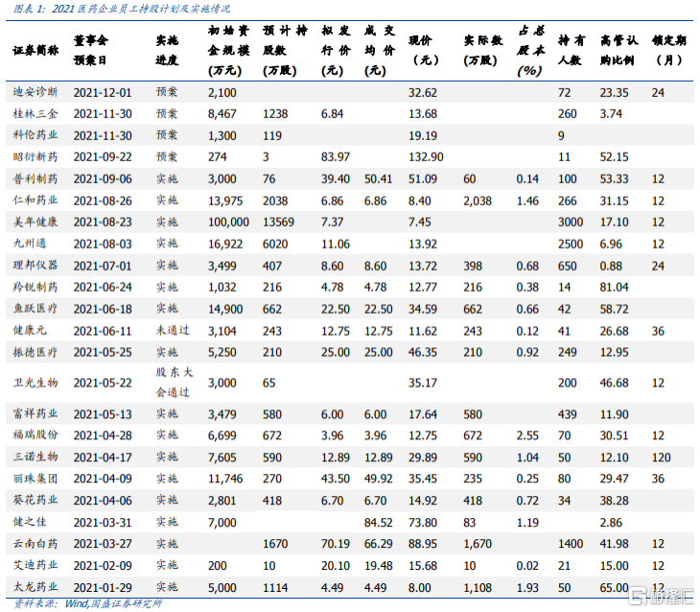The width and height of the screenshot is (700, 612).
Task: Select the 实施进度 column header
Action: pyautogui.click(x=168, y=50)
